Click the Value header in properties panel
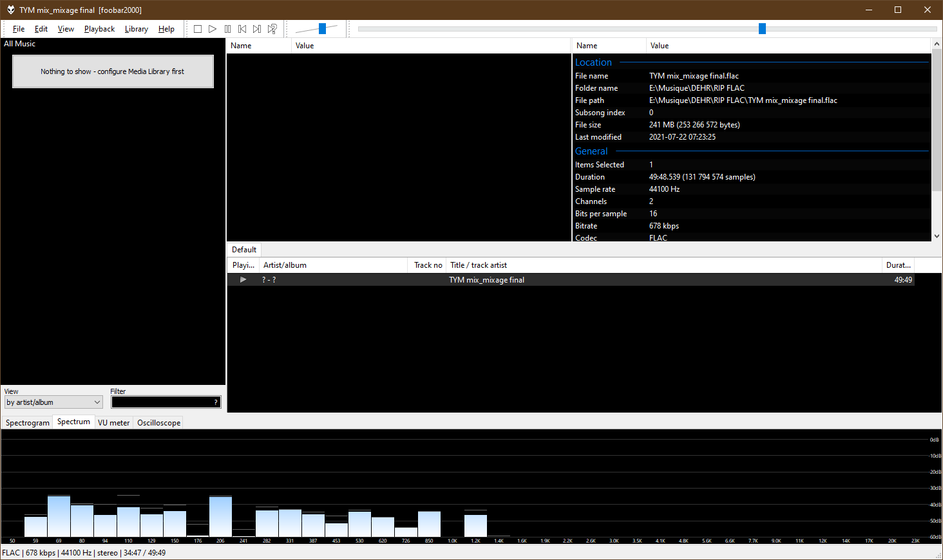 788,46
